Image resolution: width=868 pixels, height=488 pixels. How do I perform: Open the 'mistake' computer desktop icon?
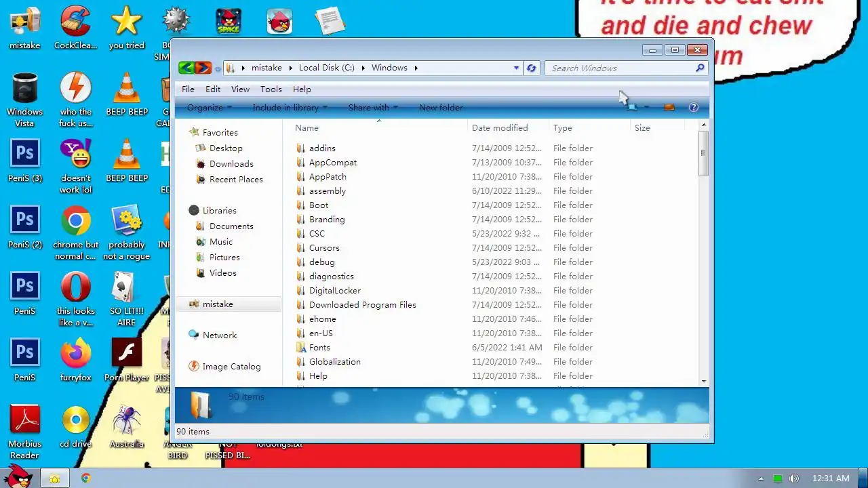point(25,28)
